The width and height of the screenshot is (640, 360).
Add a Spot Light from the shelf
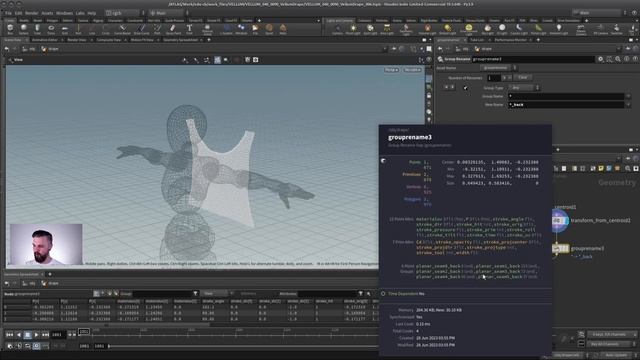[x=370, y=29]
